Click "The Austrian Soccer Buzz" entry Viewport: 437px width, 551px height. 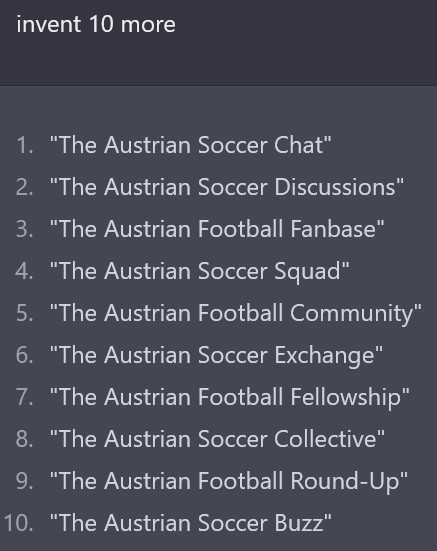(x=191, y=523)
